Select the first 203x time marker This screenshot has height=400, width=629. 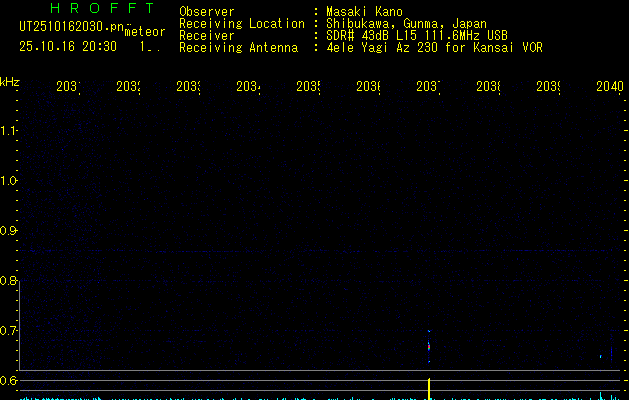[x=68, y=87]
